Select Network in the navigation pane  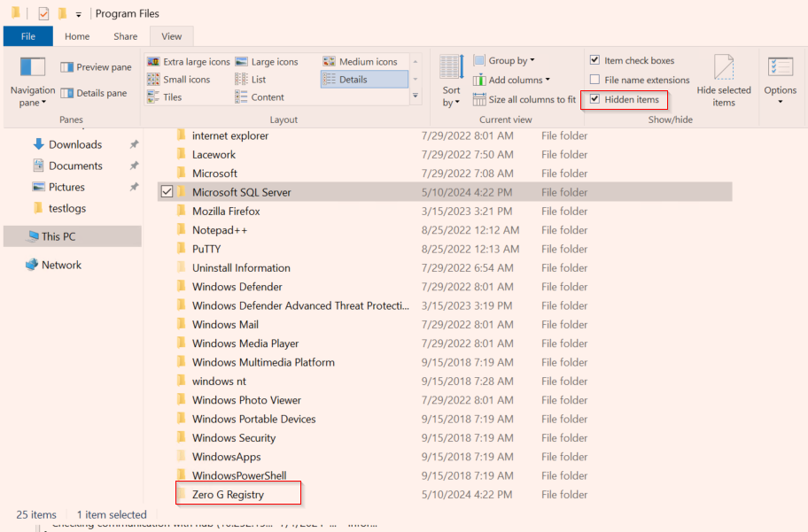(61, 265)
